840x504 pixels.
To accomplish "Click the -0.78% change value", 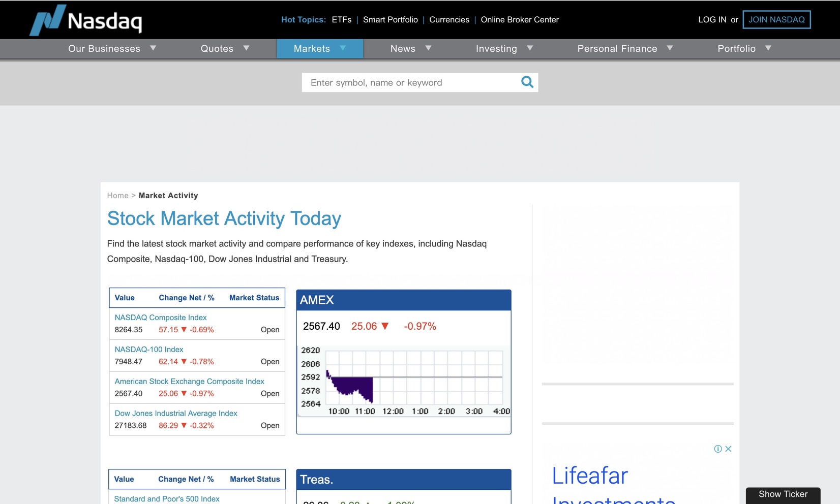I will click(202, 362).
